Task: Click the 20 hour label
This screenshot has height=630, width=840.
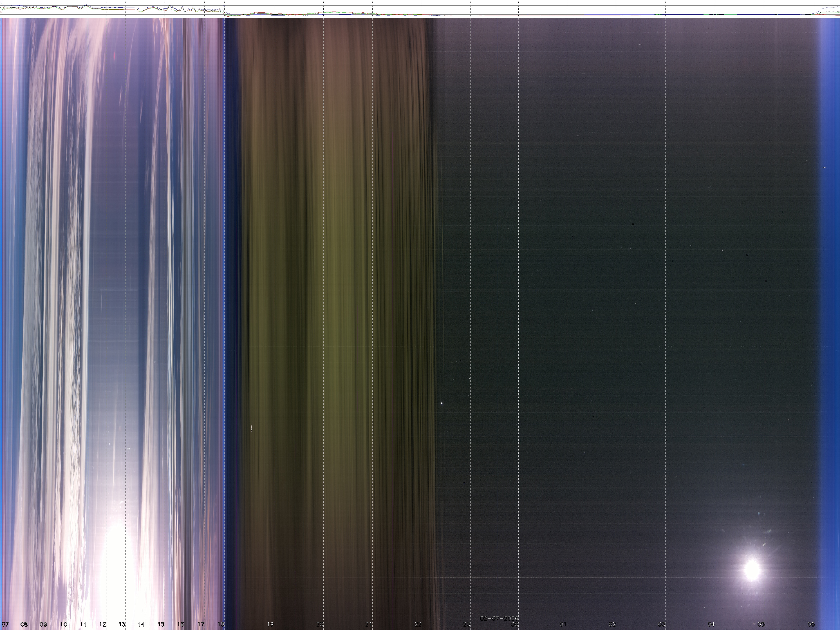Action: (320, 624)
